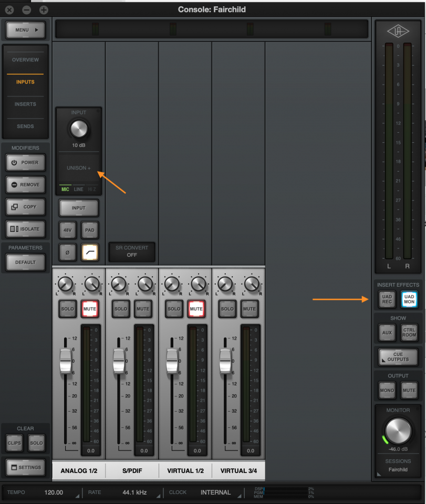Show the CTRL ROOM panel

click(409, 333)
